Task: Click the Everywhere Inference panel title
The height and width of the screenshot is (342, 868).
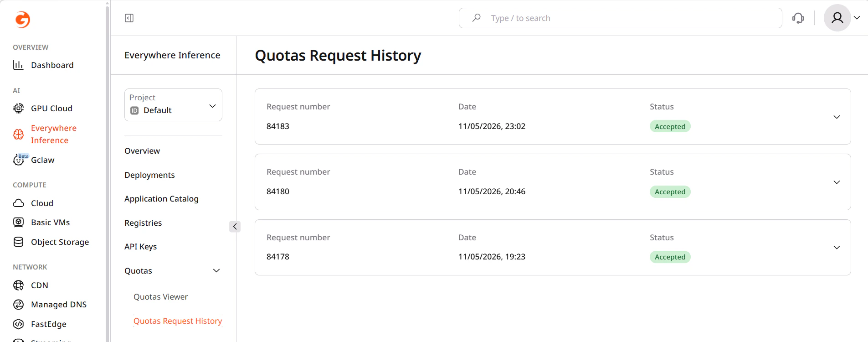Action: pyautogui.click(x=172, y=55)
